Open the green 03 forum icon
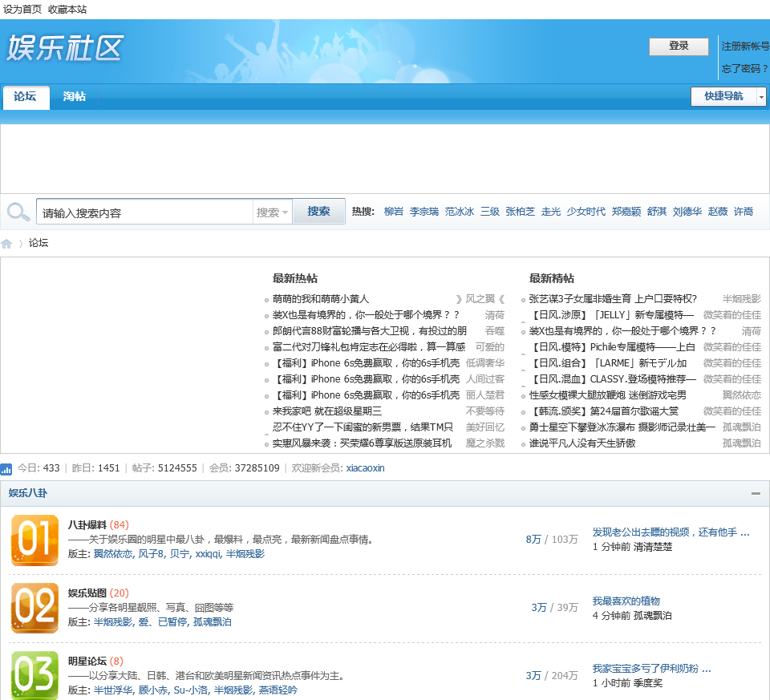770x700 pixels. tap(34, 675)
